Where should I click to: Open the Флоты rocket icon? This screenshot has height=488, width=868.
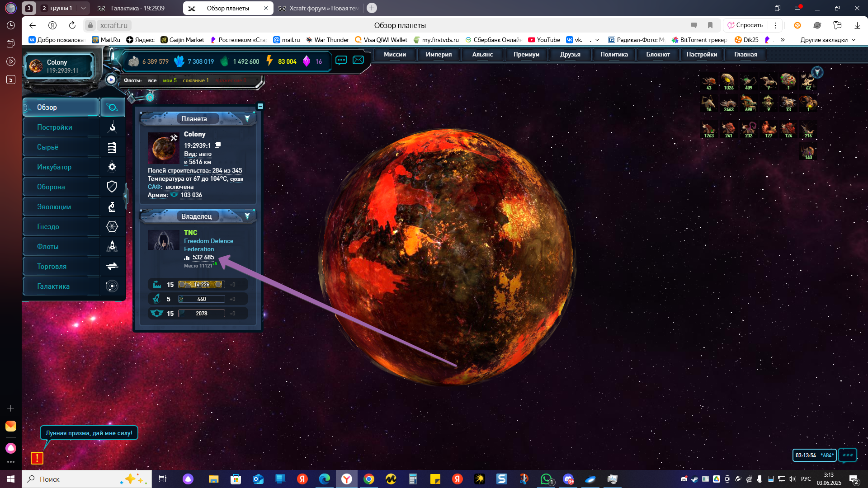point(112,246)
